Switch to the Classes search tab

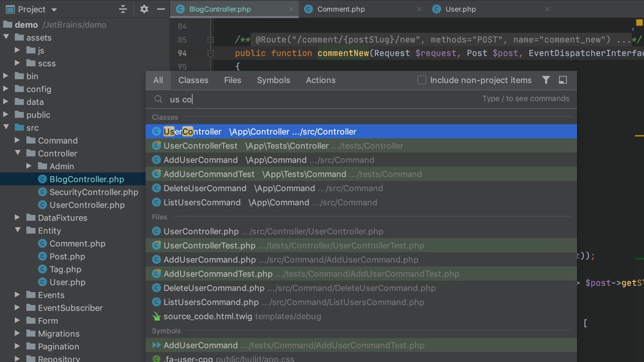coord(193,80)
